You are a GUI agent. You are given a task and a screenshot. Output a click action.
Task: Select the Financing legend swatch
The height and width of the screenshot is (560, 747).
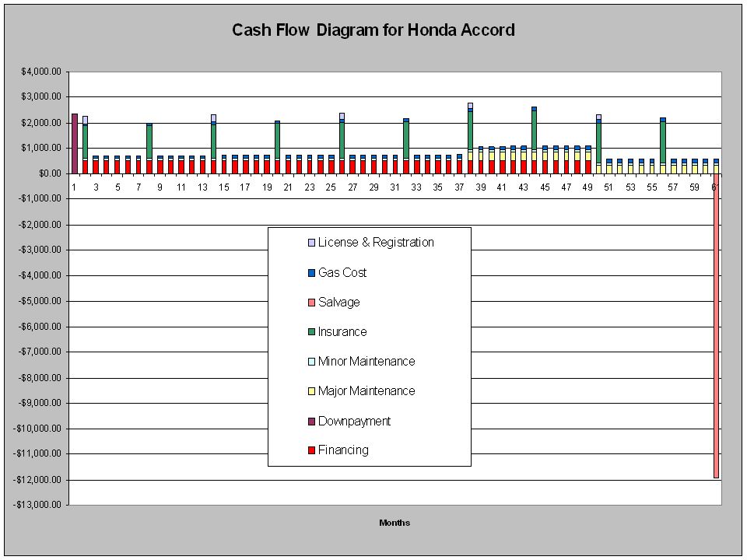[311, 450]
